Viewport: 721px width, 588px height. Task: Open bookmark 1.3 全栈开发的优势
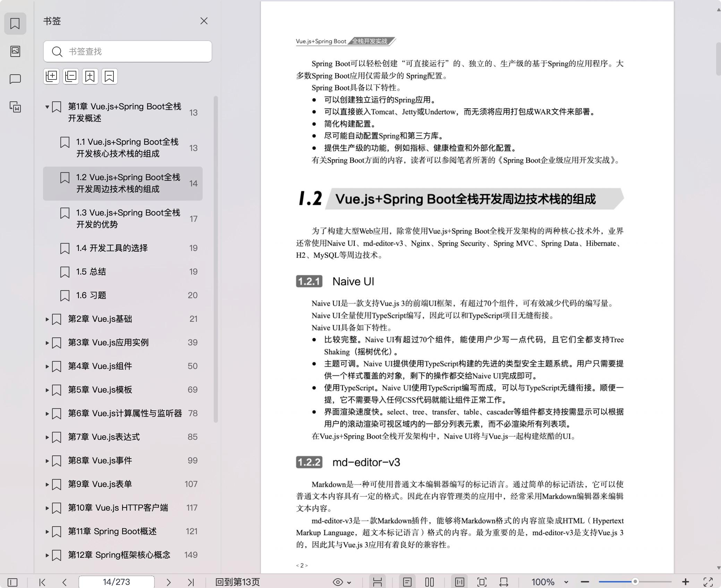tap(123, 219)
